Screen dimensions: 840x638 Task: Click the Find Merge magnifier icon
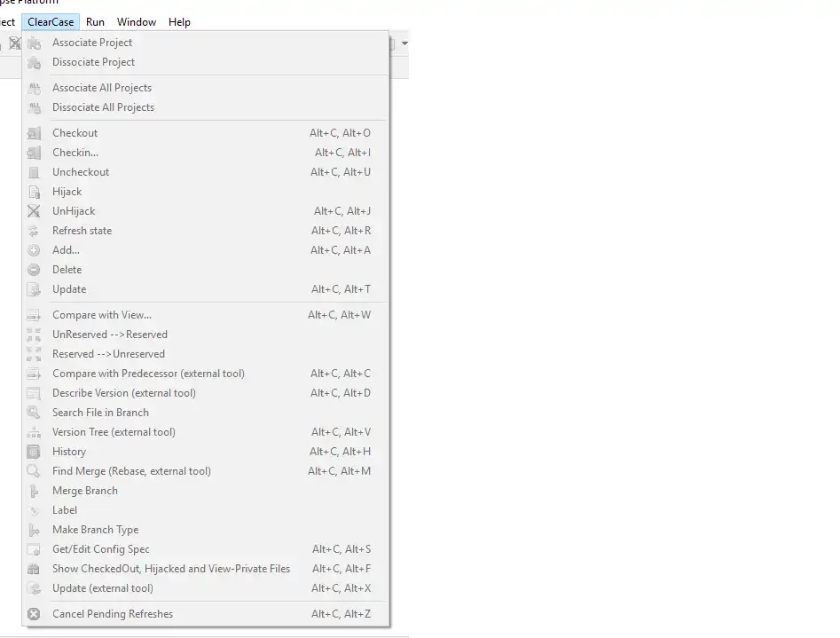[x=34, y=471]
